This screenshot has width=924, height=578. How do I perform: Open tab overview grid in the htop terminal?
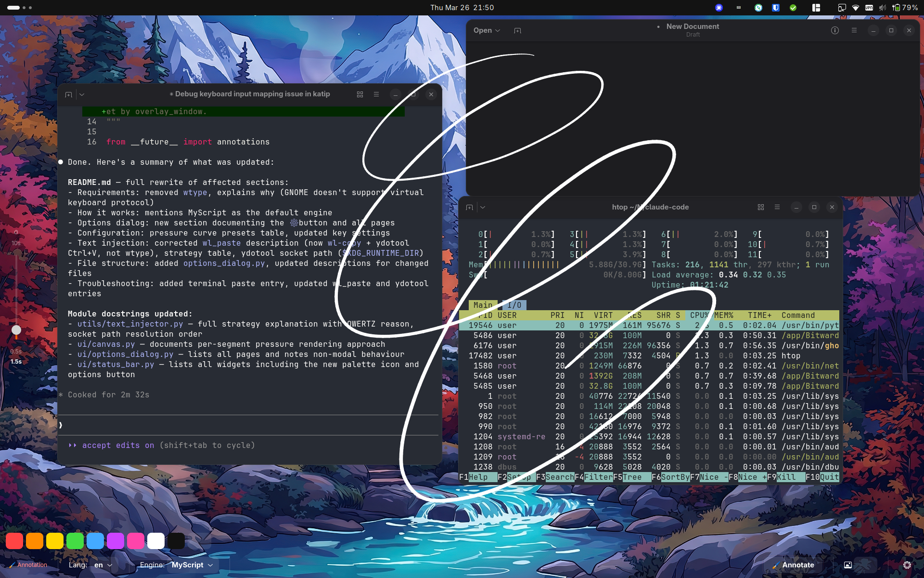[x=761, y=207]
